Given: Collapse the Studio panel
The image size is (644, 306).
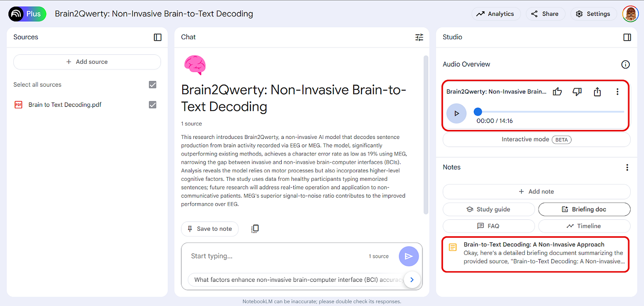Looking at the screenshot, I should 627,38.
